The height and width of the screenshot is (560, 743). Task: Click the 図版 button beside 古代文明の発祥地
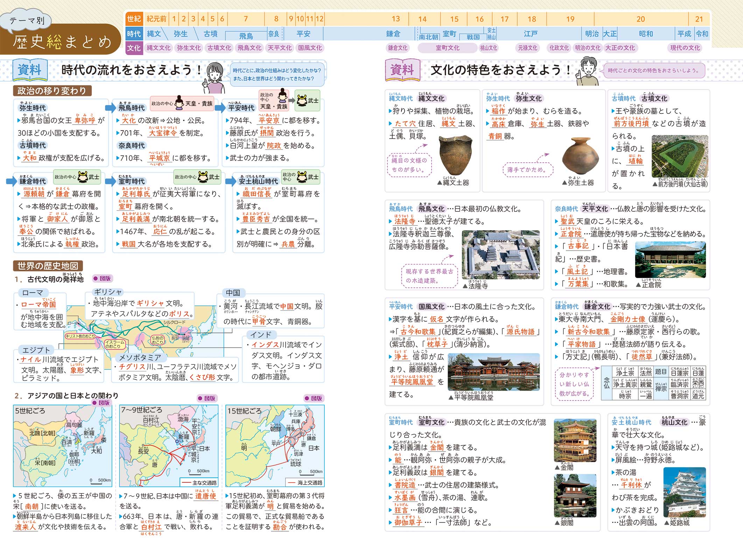point(102,278)
